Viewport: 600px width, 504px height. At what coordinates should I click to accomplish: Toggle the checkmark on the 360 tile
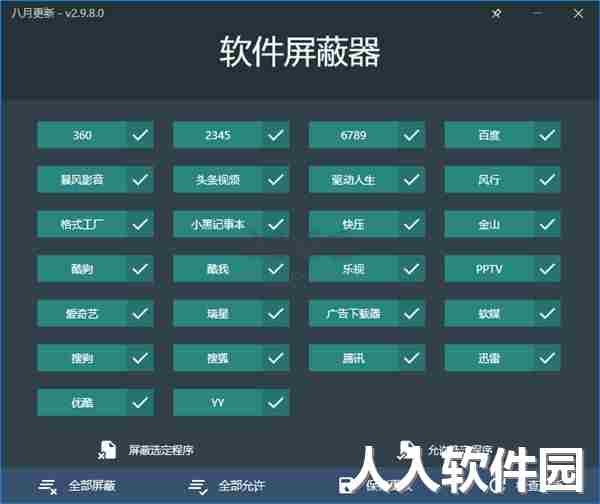(x=140, y=135)
